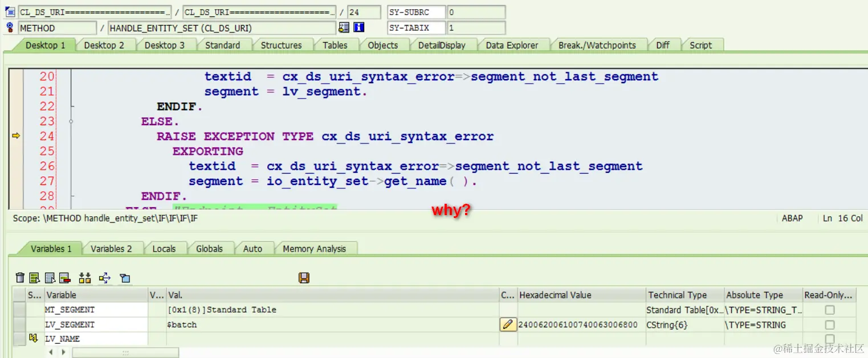
Task: Select the Variables 1 tab
Action: 51,249
